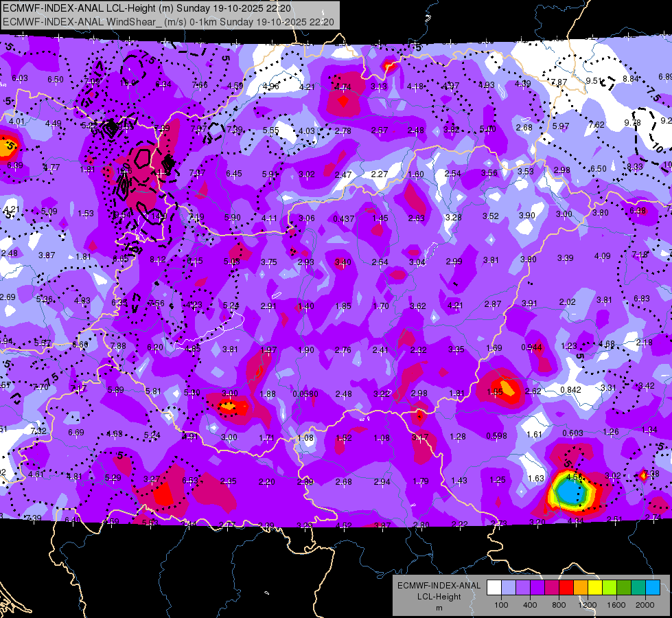This screenshot has width=672, height=618.
Task: Click the legend scale label 800
Action: 559,605
